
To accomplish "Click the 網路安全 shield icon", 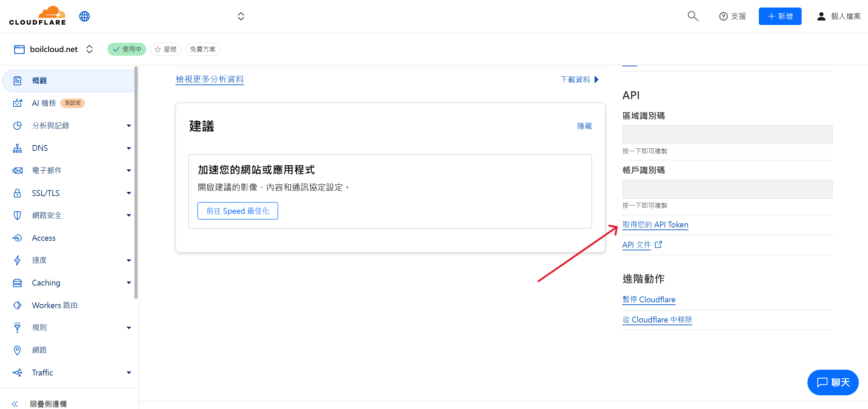I will [17, 215].
